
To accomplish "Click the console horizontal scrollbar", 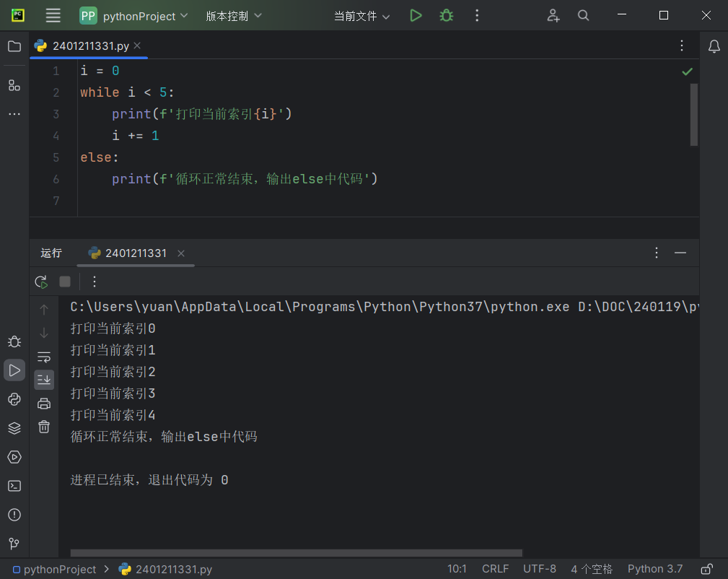I will pos(297,552).
